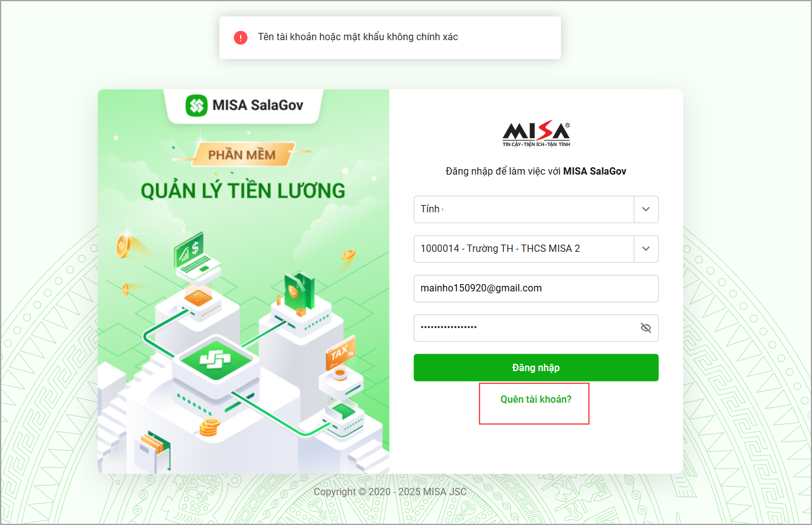Toggle password visibility eye icon

[645, 328]
